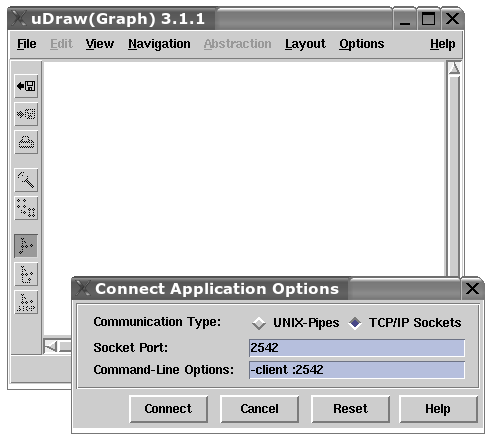Screen dimensions: 491x441
Task: Open the File menu
Action: (27, 44)
